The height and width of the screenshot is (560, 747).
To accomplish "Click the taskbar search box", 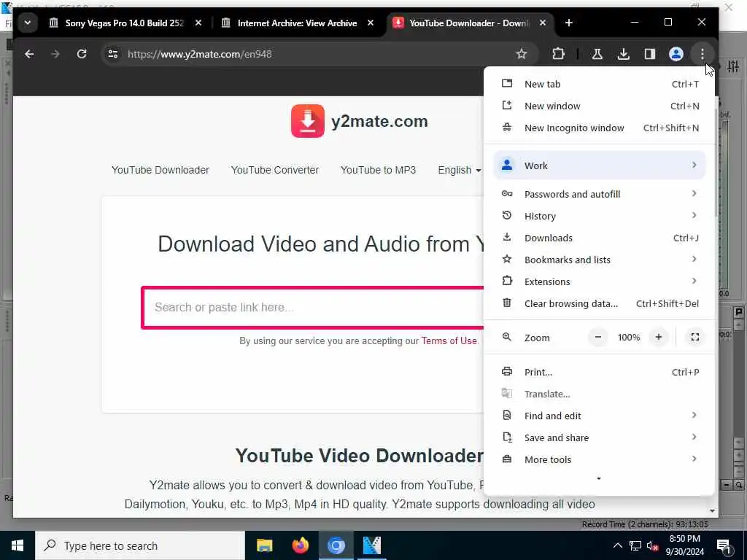I will tap(140, 545).
